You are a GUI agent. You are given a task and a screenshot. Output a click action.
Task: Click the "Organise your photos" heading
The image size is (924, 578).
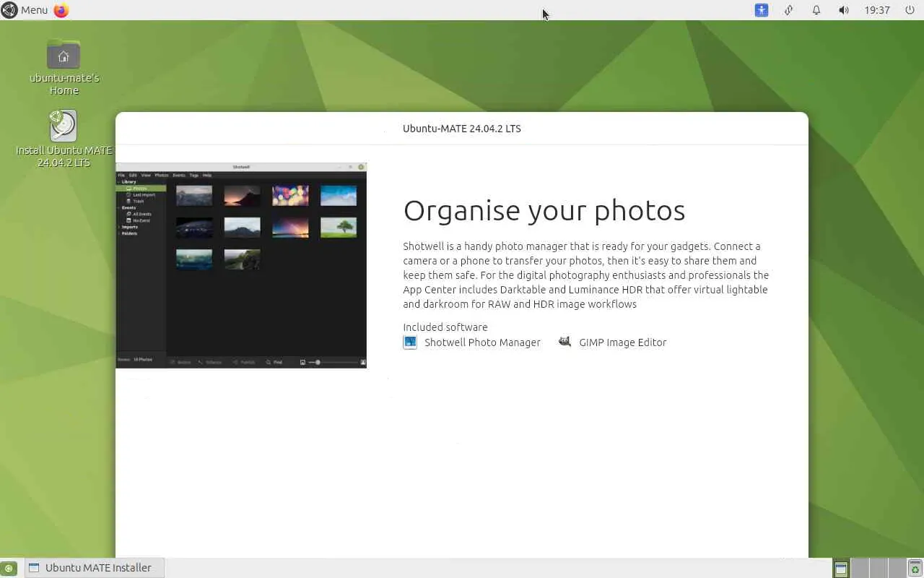point(544,210)
